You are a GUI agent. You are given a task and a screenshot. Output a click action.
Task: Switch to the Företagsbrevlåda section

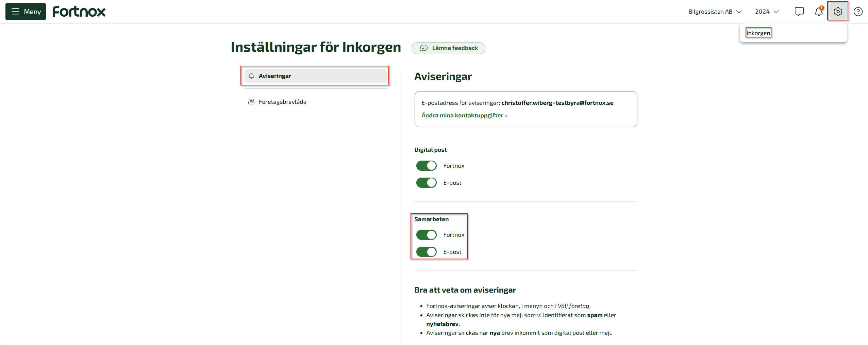click(x=283, y=101)
